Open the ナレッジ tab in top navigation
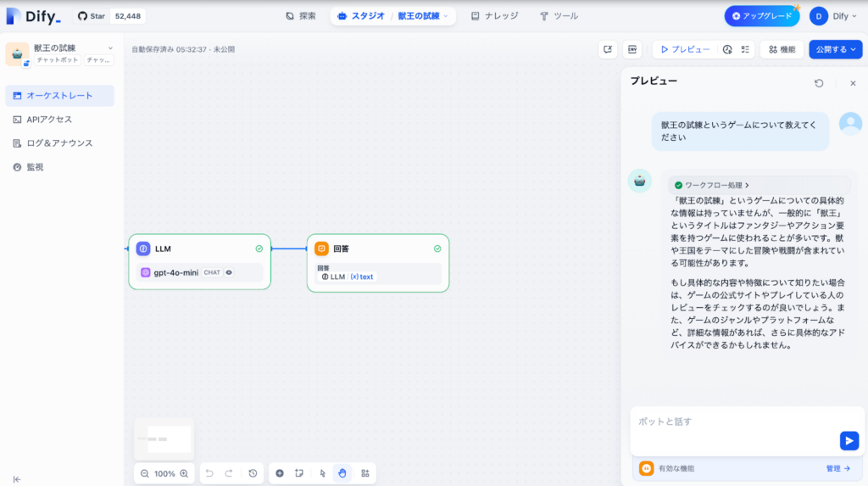 point(494,16)
